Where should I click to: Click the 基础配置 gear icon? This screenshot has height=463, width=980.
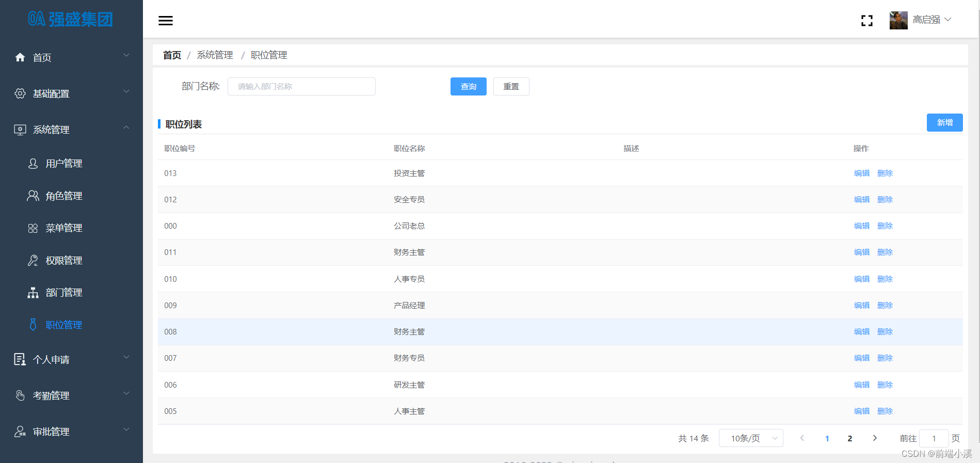(20, 93)
